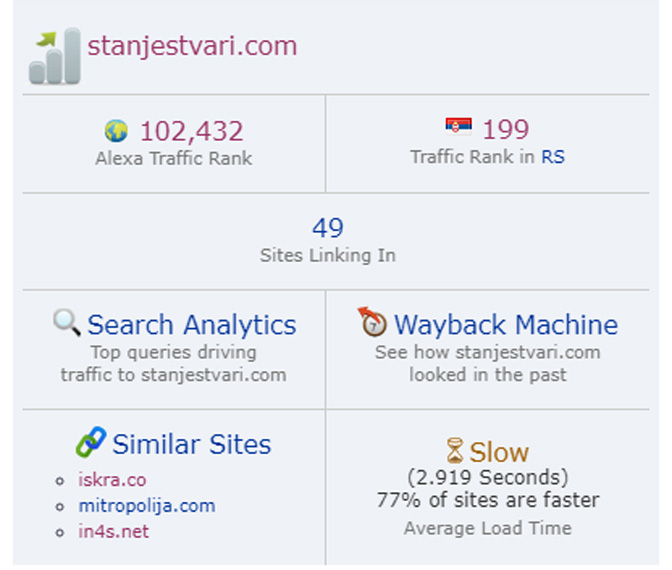Click the 49 sites linking in number

[x=328, y=228]
